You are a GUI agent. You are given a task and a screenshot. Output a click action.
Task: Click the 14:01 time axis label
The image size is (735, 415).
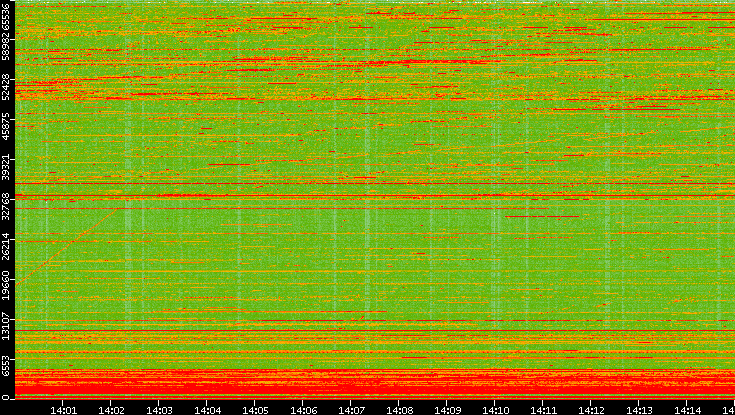tap(63, 410)
